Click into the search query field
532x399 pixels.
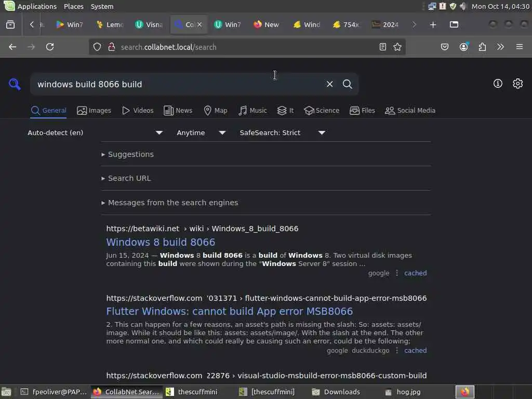[x=177, y=84]
